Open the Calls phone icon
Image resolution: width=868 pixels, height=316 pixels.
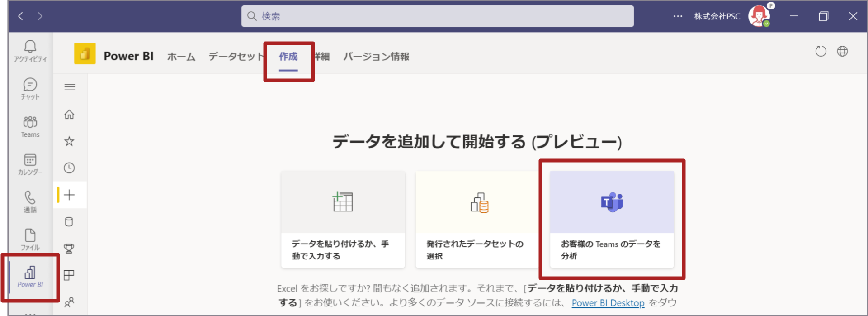pos(30,201)
